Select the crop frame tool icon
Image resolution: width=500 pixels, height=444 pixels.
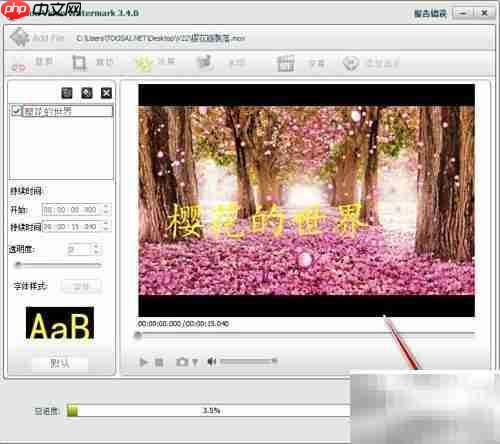[79, 62]
